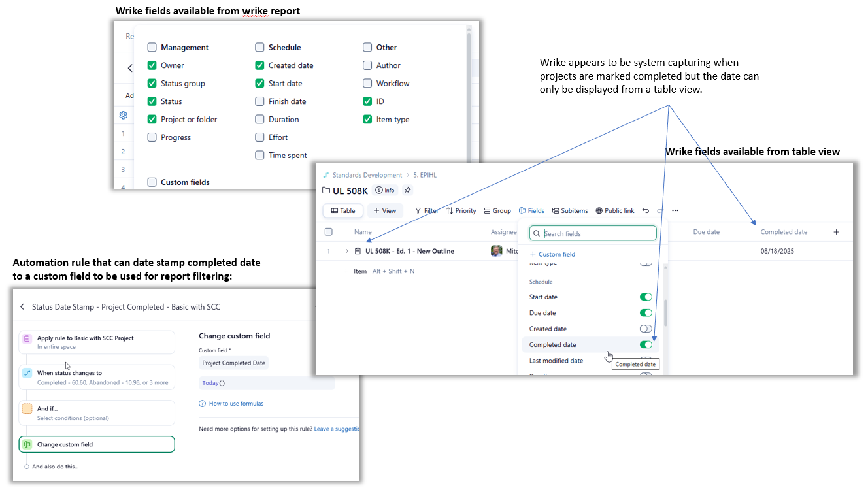Screen dimensions: 868x492
Task: Check the Custom fields group checkbox
Action: point(152,182)
